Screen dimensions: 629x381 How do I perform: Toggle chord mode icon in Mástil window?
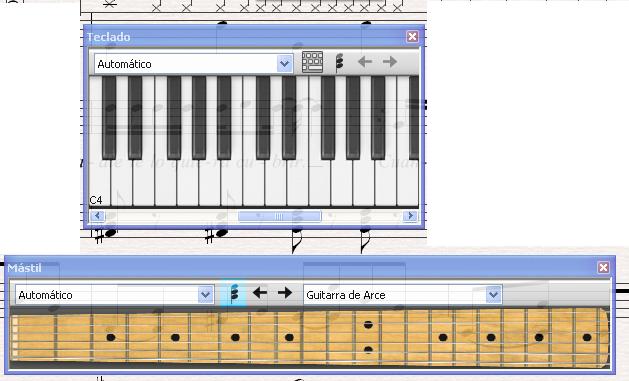[234, 294]
